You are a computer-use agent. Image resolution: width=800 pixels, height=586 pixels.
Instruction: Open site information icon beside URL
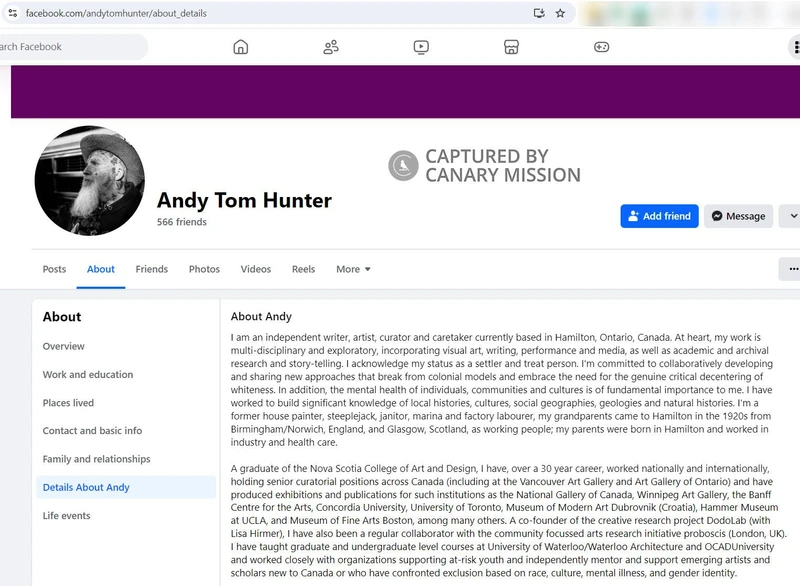pyautogui.click(x=13, y=13)
